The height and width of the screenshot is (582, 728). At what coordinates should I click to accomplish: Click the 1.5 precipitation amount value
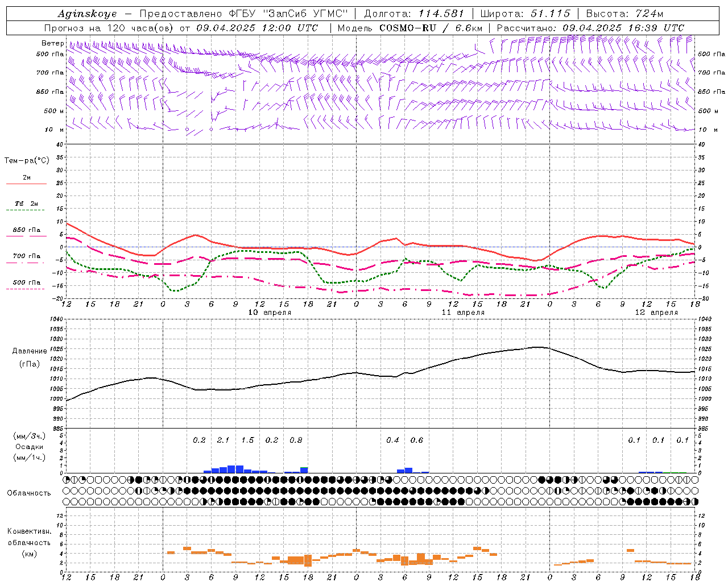[247, 440]
